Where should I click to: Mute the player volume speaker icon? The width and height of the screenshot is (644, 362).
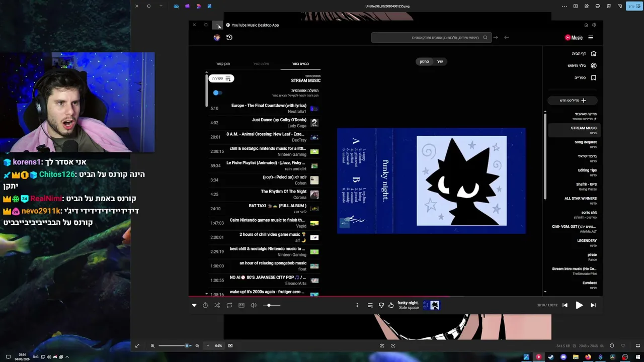tap(254, 305)
